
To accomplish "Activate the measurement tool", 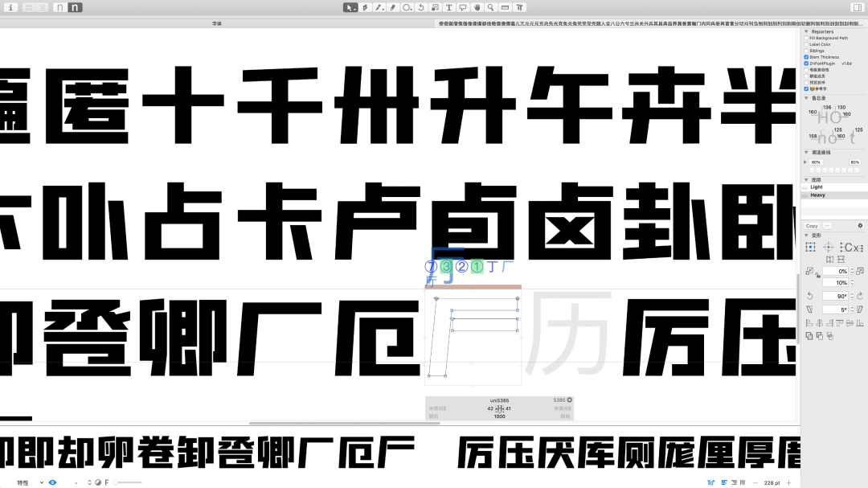I will (506, 7).
